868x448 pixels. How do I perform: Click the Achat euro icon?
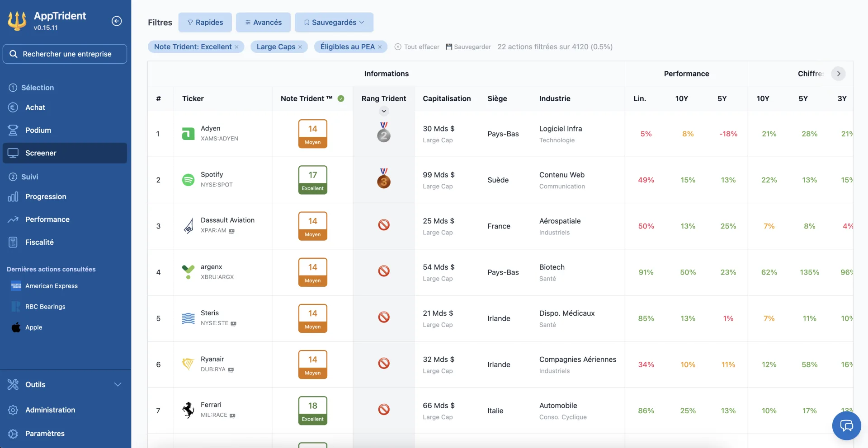tap(13, 107)
